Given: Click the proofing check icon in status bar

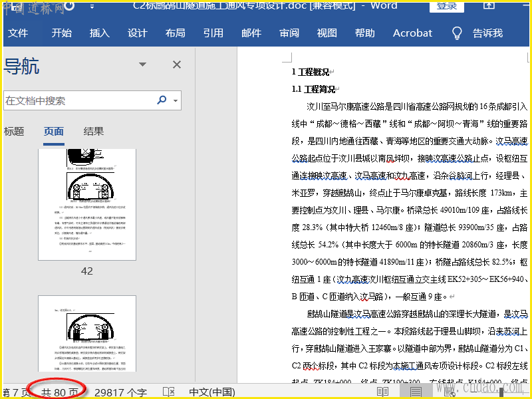Looking at the screenshot, I should 169,392.
